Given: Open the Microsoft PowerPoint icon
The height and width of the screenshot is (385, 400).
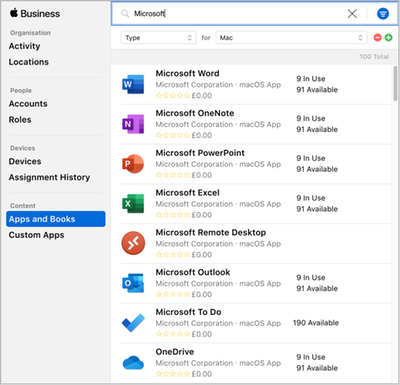Looking at the screenshot, I should (133, 164).
